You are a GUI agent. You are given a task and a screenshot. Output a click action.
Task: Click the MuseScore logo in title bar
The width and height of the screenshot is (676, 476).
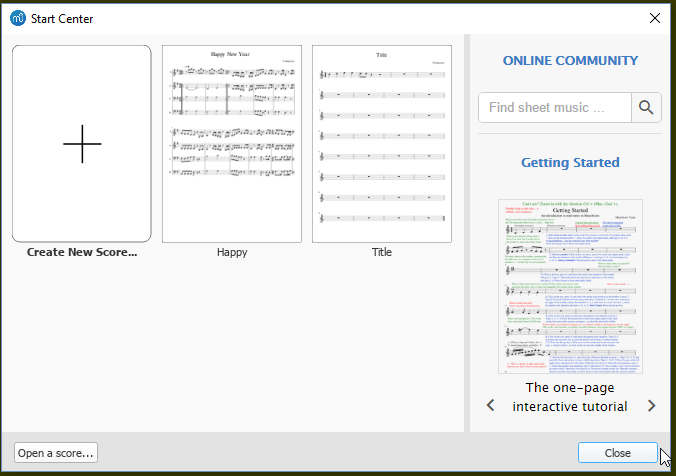pyautogui.click(x=17, y=18)
